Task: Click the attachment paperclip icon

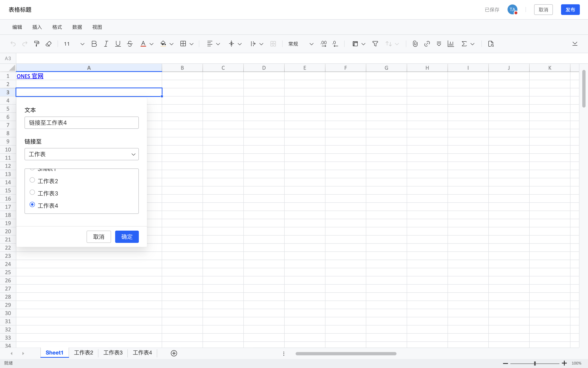Action: point(415,44)
